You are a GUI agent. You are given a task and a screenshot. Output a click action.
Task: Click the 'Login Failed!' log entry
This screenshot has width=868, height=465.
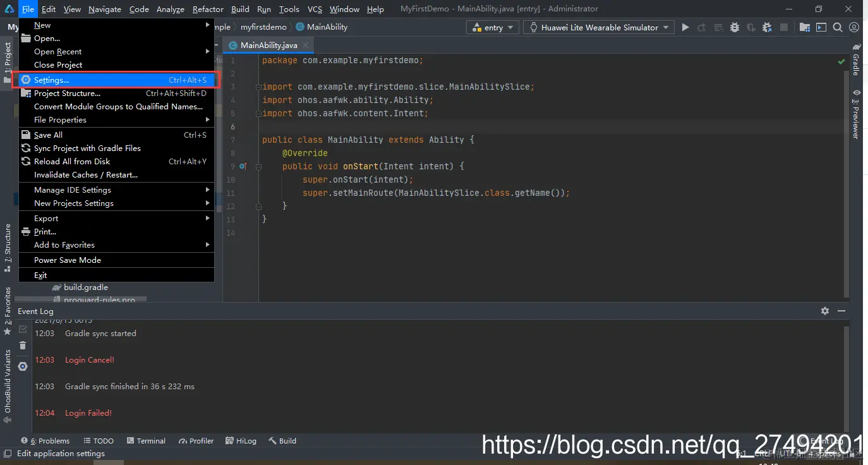(x=88, y=413)
